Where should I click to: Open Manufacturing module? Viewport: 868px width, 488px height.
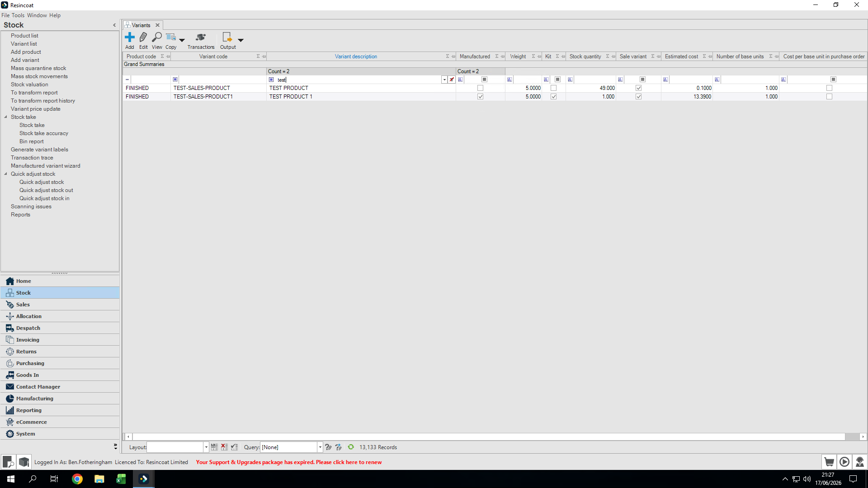pyautogui.click(x=60, y=399)
